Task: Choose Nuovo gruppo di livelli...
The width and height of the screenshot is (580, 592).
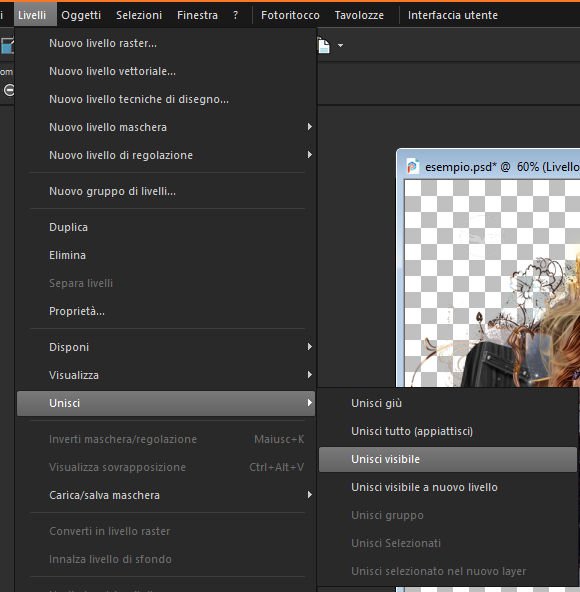Action: pos(166,191)
